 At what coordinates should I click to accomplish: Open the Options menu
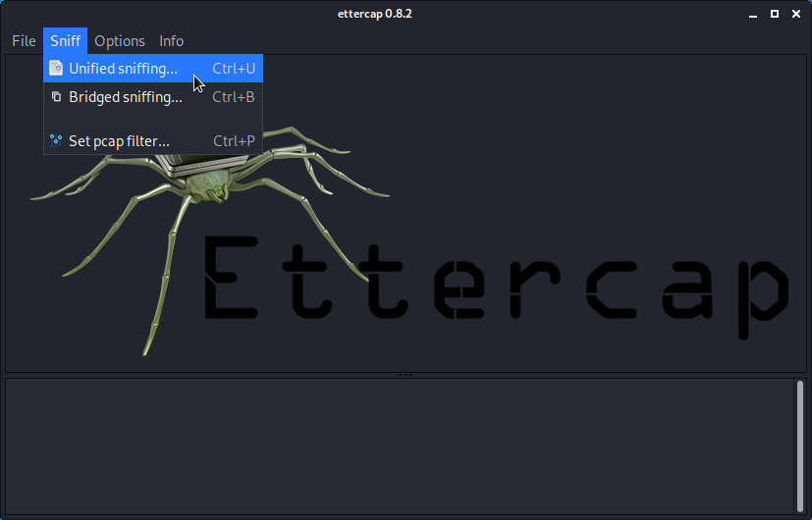(120, 41)
